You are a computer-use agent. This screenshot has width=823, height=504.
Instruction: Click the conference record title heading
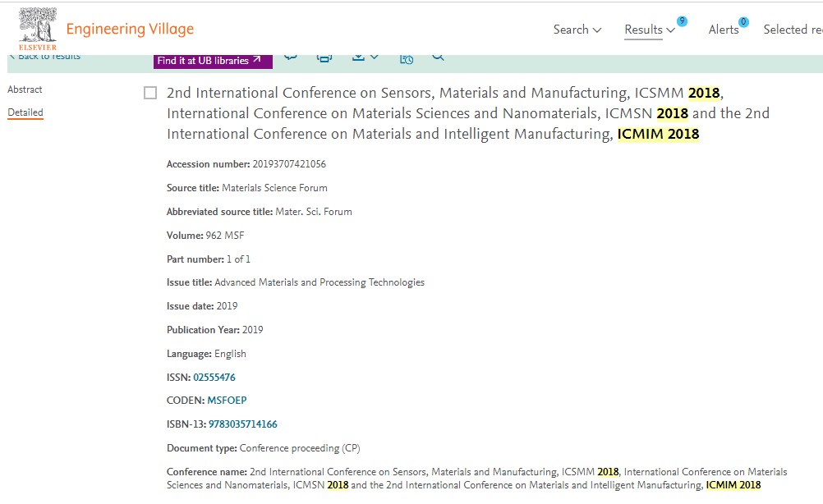[468, 113]
